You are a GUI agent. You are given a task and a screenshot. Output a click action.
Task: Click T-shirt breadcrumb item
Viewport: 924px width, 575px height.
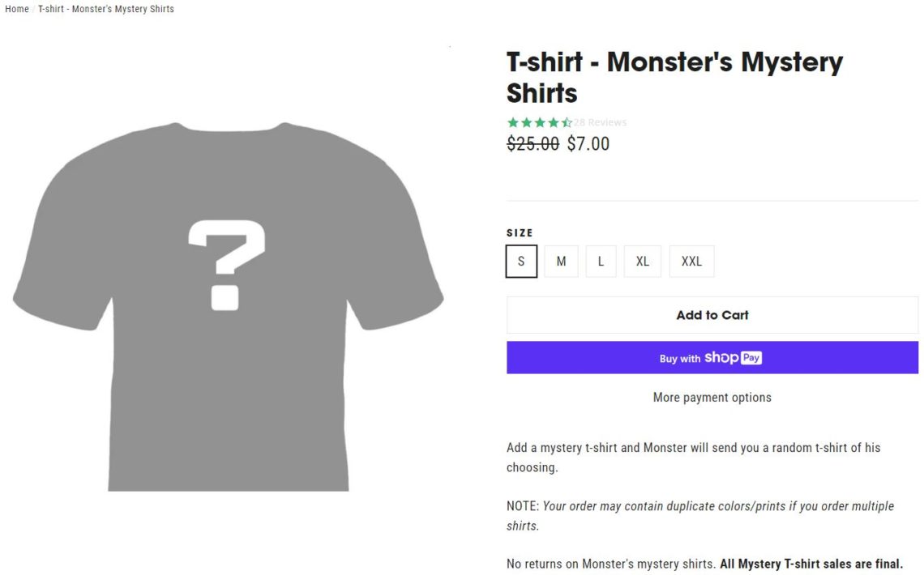pos(106,9)
